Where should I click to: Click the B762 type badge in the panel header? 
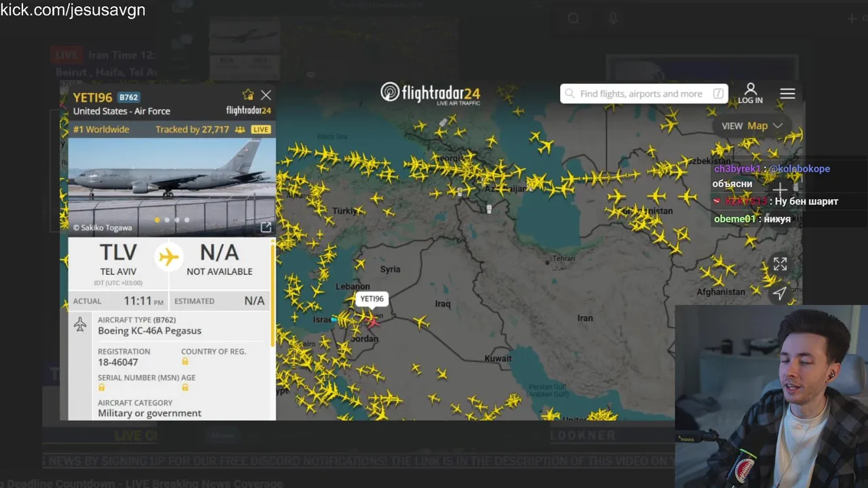(129, 97)
